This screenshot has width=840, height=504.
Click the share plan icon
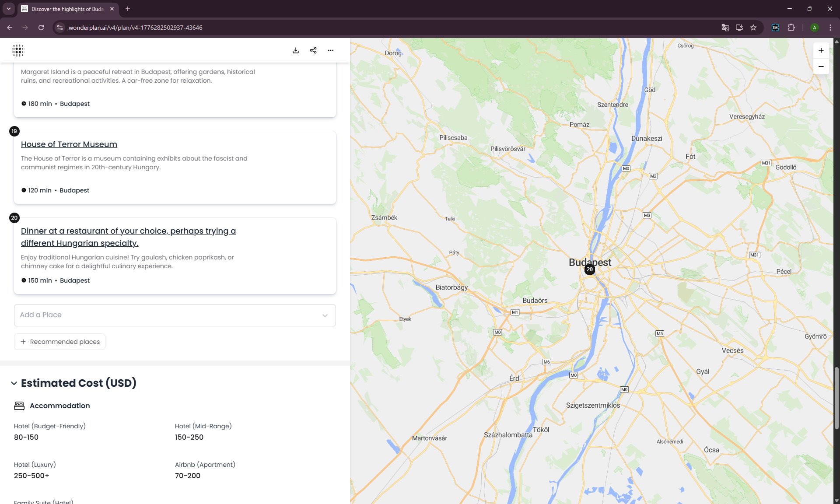(313, 50)
